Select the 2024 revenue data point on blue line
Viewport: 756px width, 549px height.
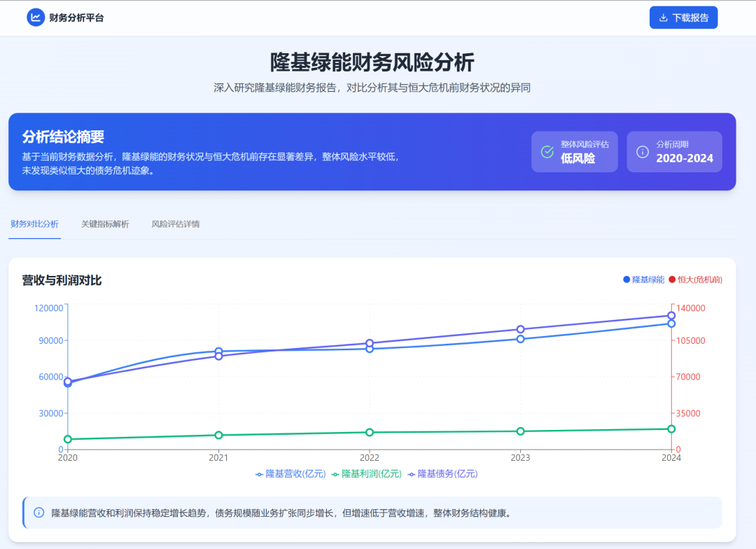(671, 324)
